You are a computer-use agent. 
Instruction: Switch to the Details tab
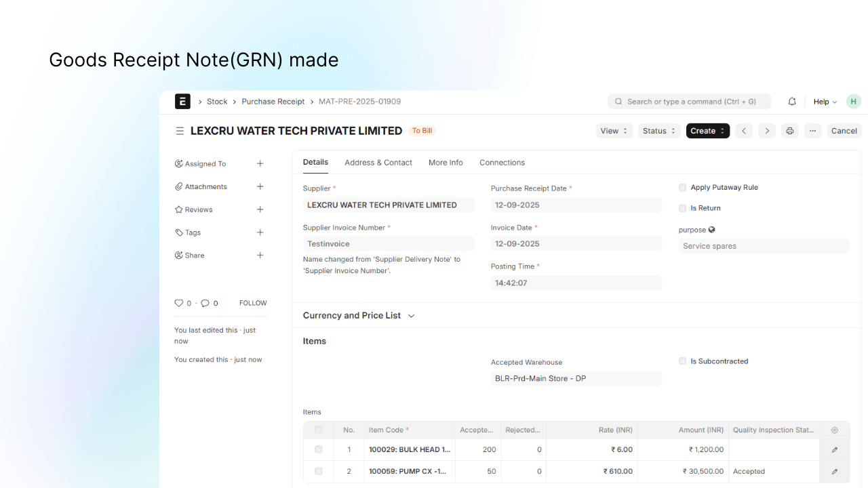315,162
